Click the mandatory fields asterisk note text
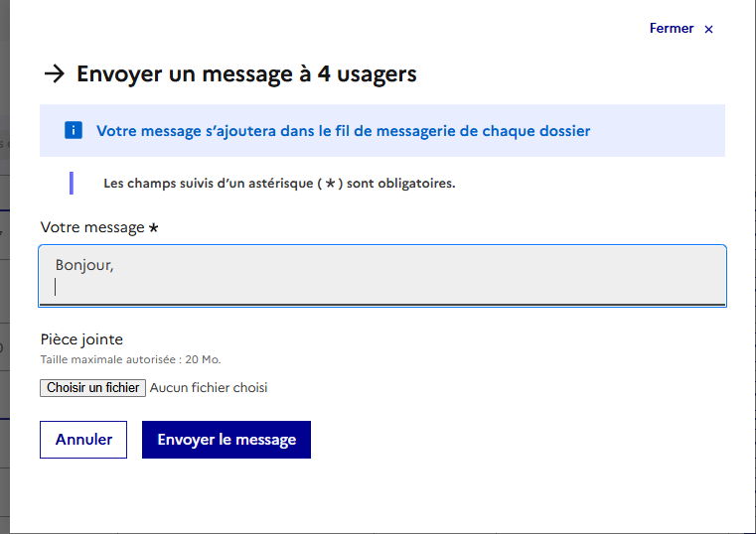Viewport: 756px width, 534px height. pos(279,184)
